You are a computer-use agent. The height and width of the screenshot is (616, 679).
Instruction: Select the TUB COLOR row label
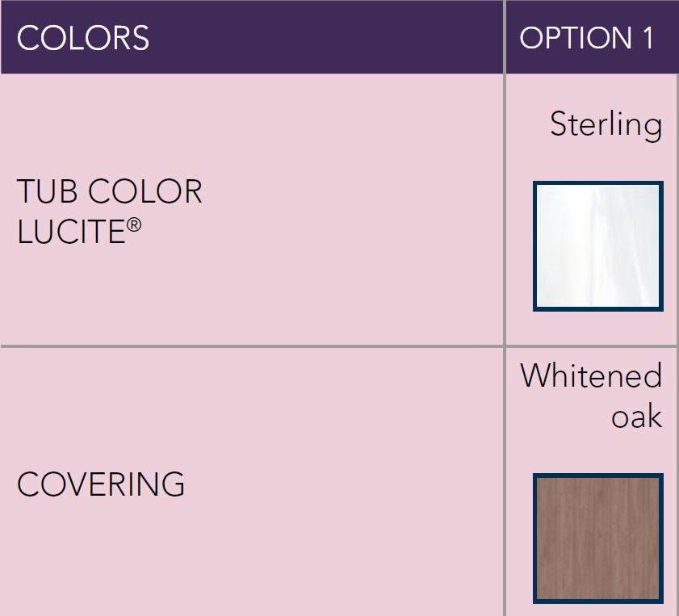click(110, 191)
